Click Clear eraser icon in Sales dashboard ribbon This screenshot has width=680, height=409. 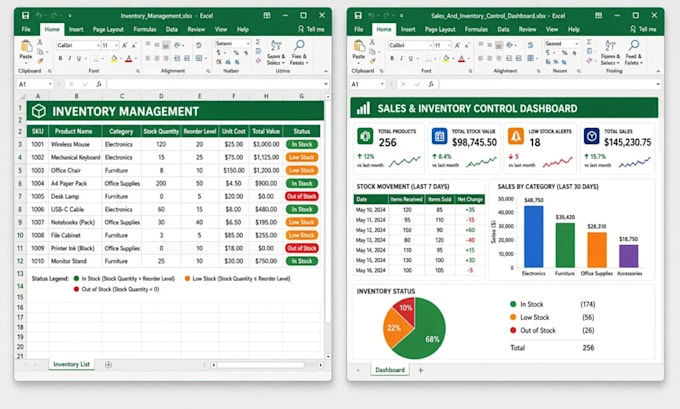coord(589,61)
